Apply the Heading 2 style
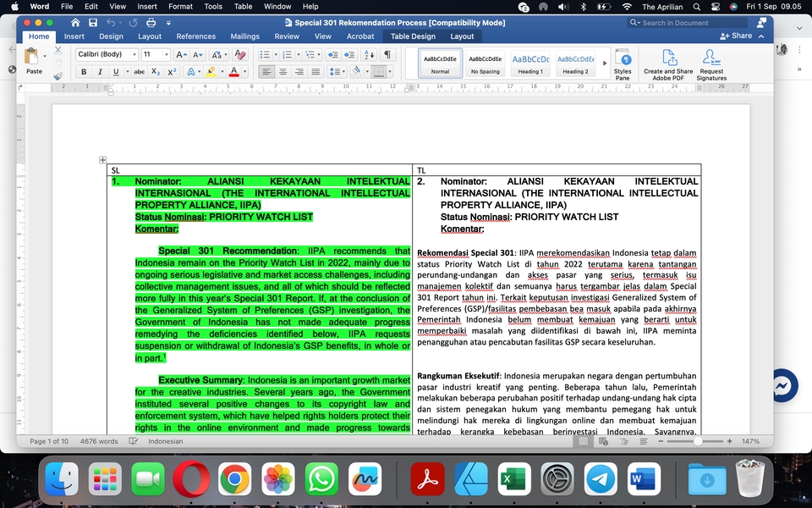This screenshot has width=812, height=508. click(575, 63)
